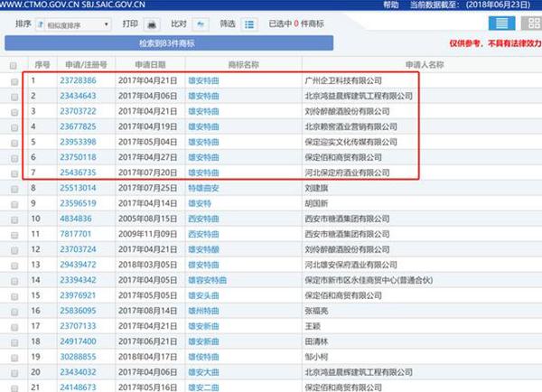Image resolution: width=542 pixels, height=392 pixels.
Task: Open registration number 23596519
Action: tap(78, 203)
